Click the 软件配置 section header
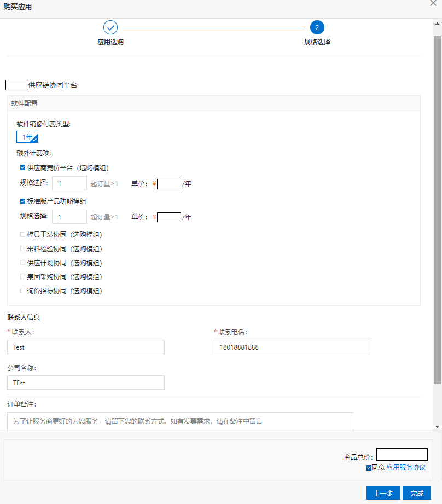Image resolution: width=442 pixels, height=504 pixels. [x=213, y=103]
